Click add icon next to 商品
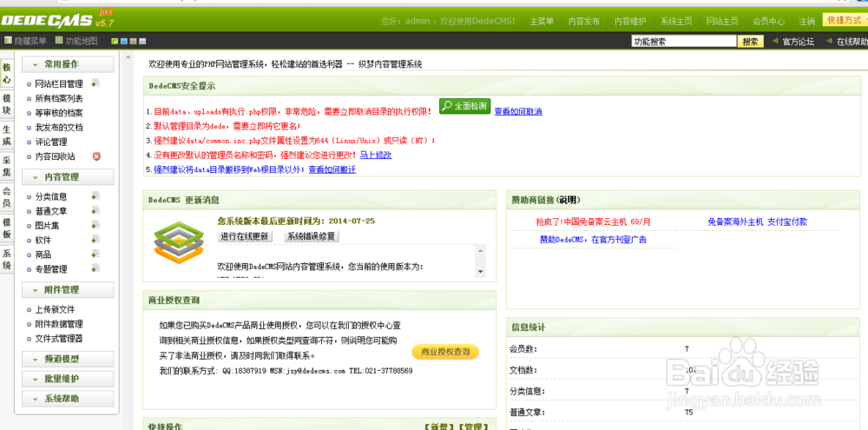868x430 pixels. (95, 254)
